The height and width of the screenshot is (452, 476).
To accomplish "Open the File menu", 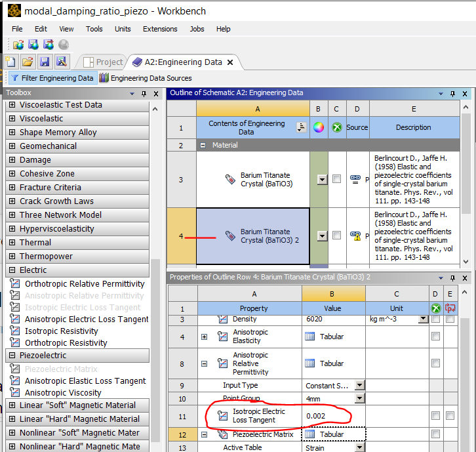I will [x=17, y=29].
